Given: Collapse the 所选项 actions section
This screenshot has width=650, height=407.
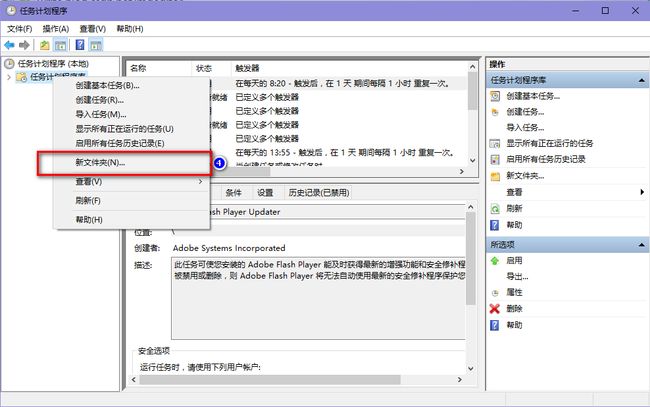Looking at the screenshot, I should 641,245.
